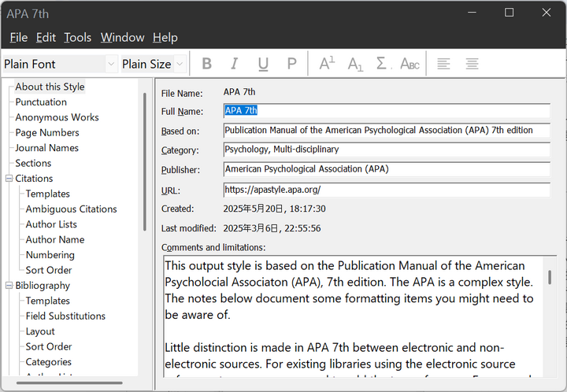Select Bibliography node label
The height and width of the screenshot is (392, 567).
pos(43,286)
